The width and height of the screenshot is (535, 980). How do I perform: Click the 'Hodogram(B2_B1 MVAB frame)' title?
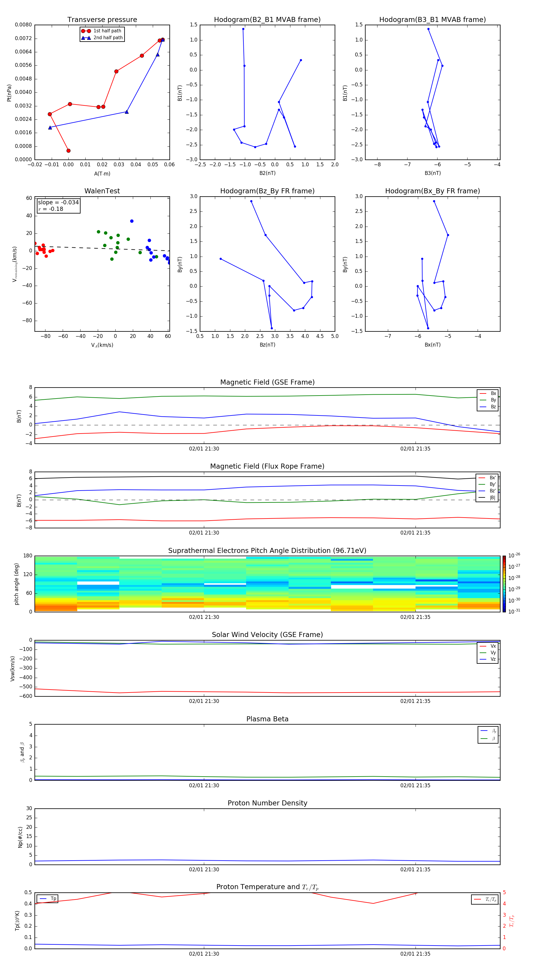click(267, 20)
